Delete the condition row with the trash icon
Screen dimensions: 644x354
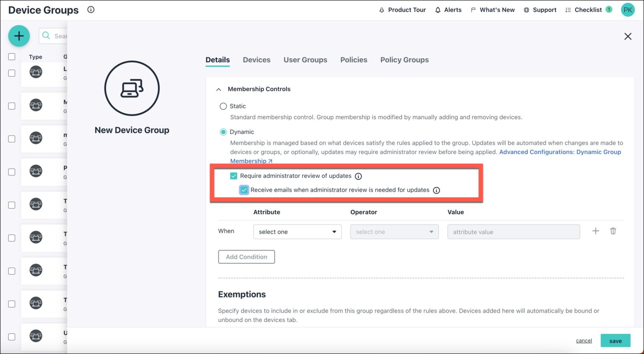(613, 231)
